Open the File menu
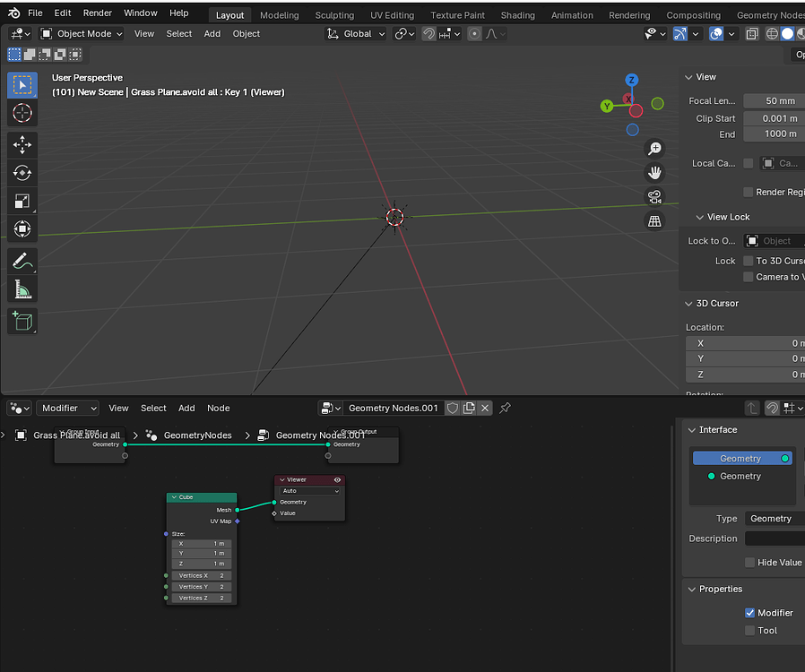 tap(35, 13)
